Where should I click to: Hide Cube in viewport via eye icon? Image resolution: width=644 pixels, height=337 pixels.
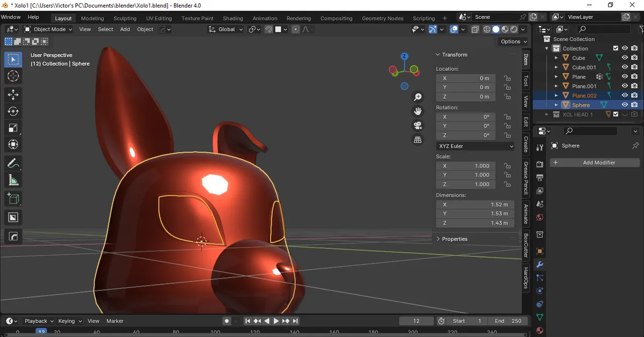click(x=625, y=58)
